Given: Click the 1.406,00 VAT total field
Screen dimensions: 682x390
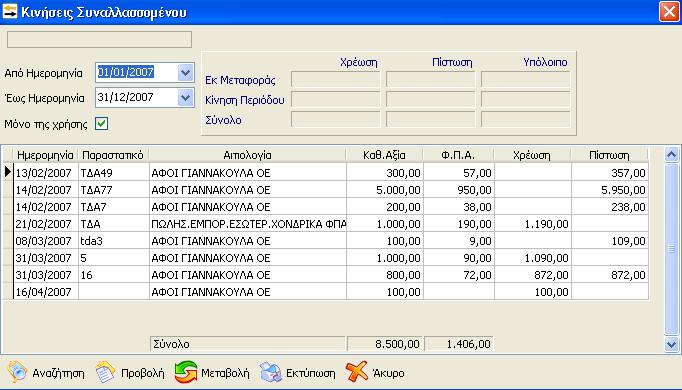Looking at the screenshot, I should tap(459, 344).
